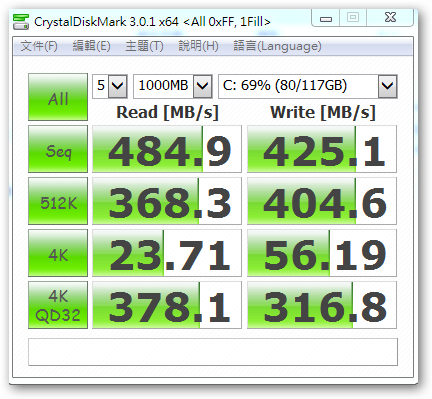Minimize the CrystalDiskMark window
Screen dimensions: 432x399
(326, 18)
